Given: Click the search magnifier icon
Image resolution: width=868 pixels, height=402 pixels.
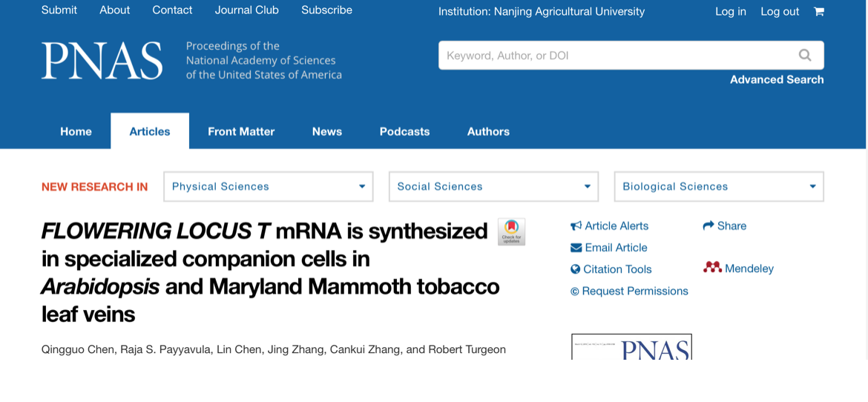Looking at the screenshot, I should pos(805,55).
